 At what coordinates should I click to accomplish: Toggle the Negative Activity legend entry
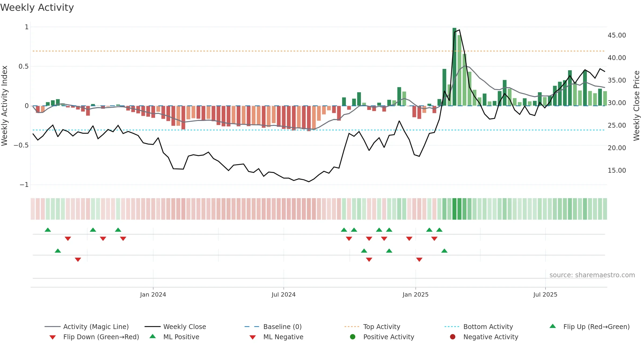(484, 337)
